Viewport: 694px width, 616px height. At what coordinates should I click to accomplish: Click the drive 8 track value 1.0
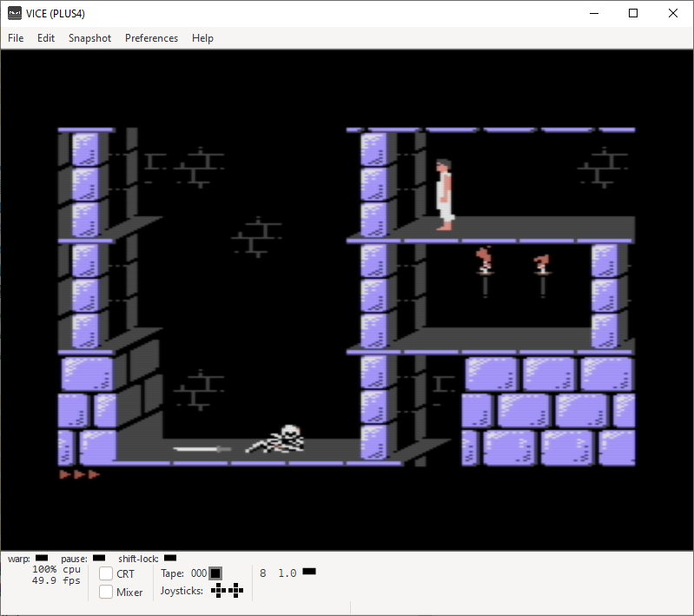(288, 573)
